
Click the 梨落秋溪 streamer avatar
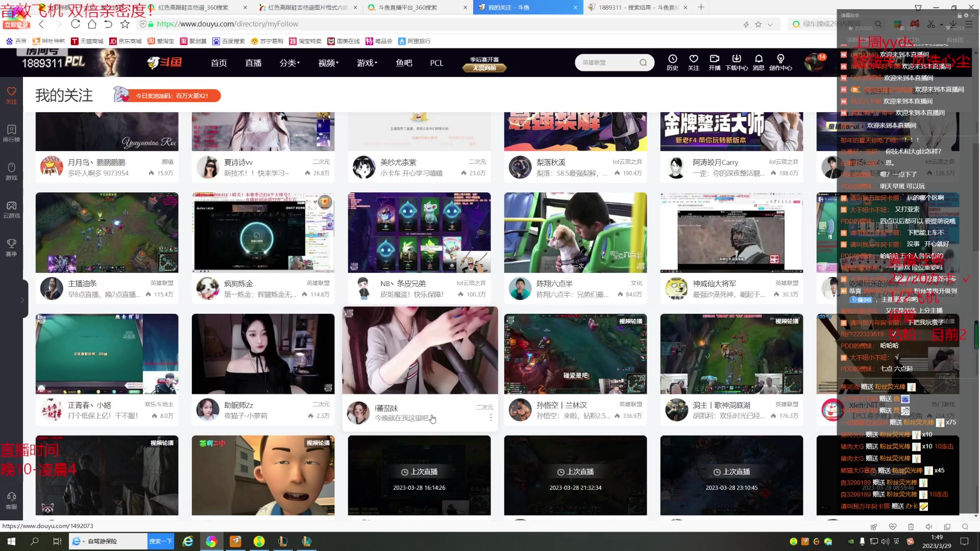coord(520,167)
